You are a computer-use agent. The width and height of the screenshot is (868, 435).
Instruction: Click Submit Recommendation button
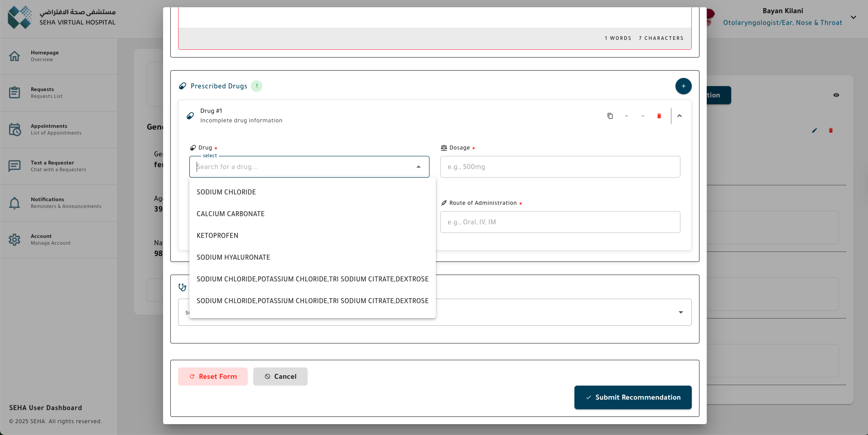(632, 397)
